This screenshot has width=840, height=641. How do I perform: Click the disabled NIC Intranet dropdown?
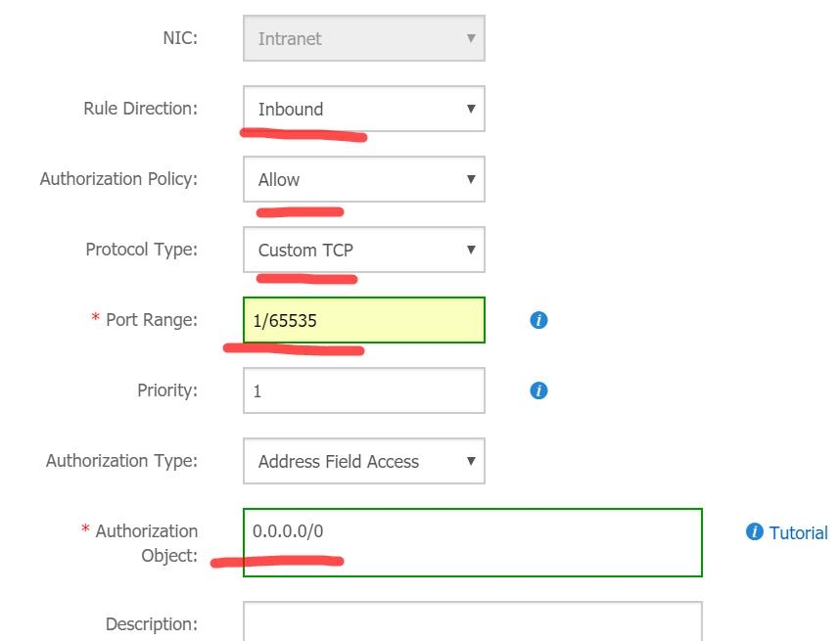click(364, 38)
